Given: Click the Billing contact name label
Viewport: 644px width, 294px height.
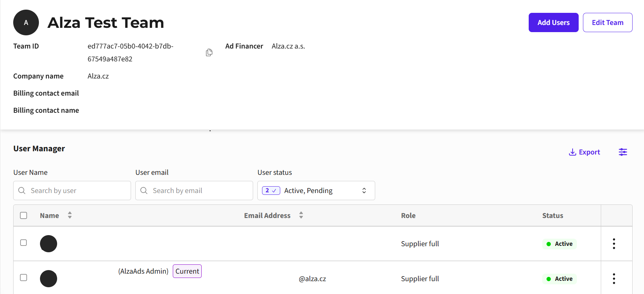Looking at the screenshot, I should 46,110.
